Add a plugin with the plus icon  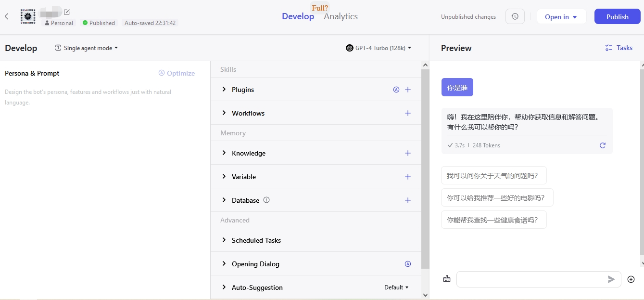[407, 90]
